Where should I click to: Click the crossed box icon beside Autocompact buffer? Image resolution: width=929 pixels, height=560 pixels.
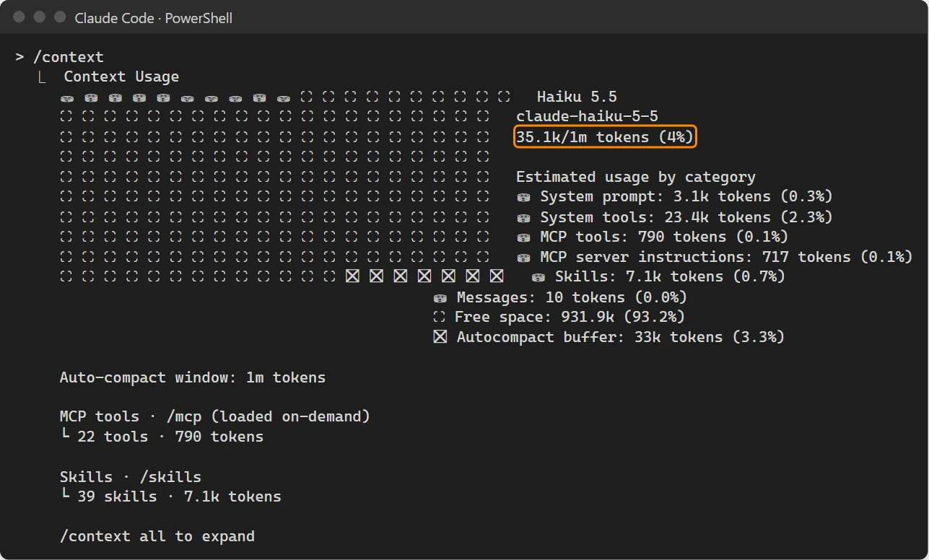(440, 337)
